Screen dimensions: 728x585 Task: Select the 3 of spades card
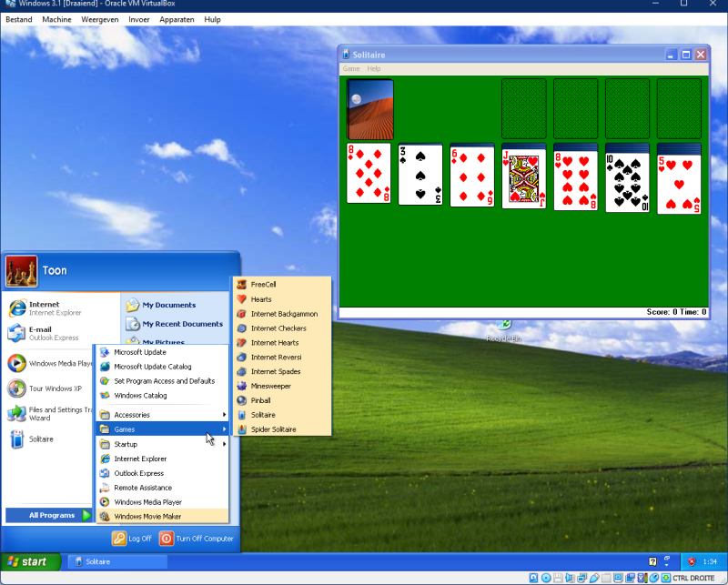(420, 175)
